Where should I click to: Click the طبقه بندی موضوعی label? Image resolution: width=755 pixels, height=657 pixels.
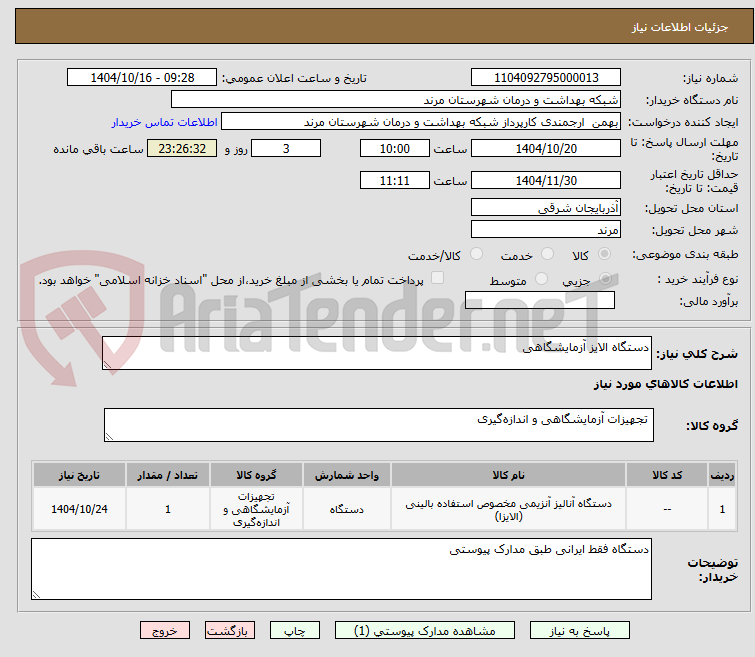(685, 254)
